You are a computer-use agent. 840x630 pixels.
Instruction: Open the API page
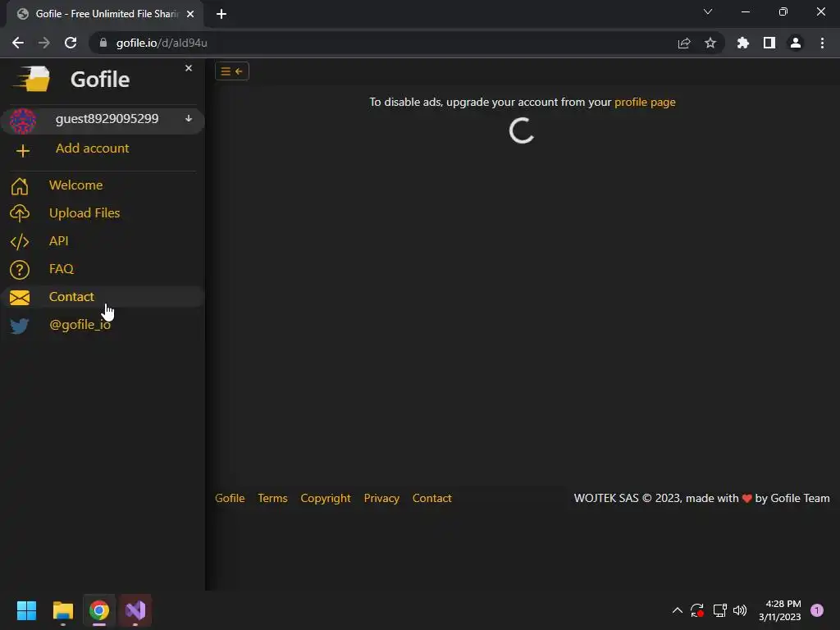pyautogui.click(x=59, y=241)
